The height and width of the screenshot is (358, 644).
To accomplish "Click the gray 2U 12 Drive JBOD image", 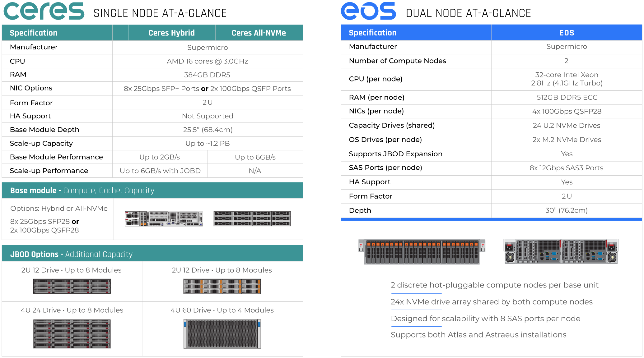I will click(72, 286).
